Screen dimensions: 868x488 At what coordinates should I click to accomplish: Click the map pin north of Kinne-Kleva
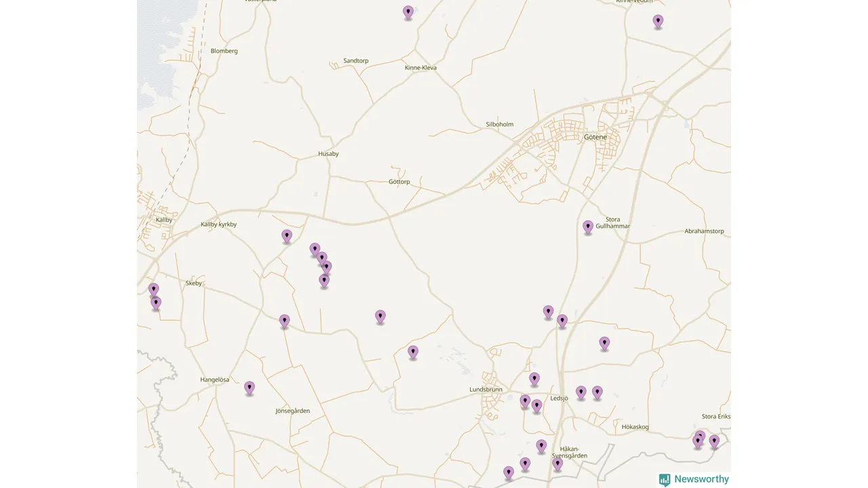(x=408, y=13)
